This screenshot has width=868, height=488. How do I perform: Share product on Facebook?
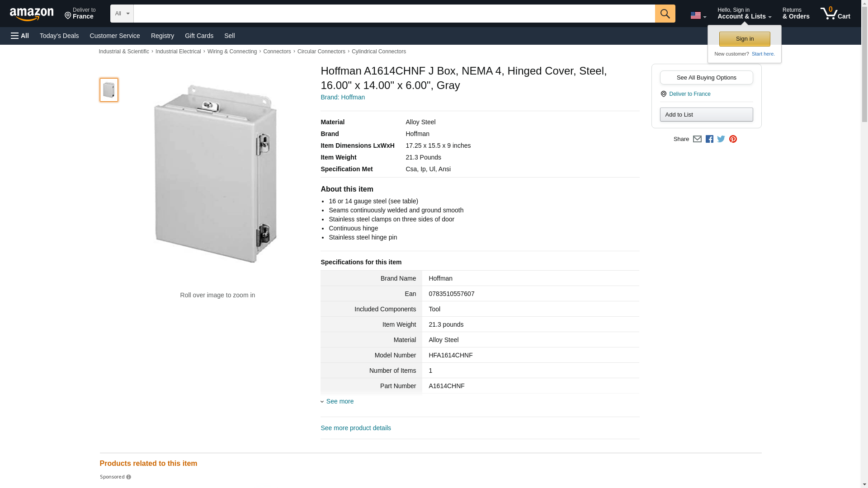[x=709, y=139]
